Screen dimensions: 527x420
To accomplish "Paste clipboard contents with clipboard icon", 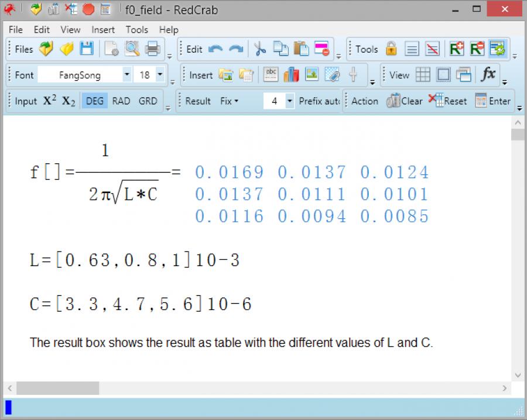I will 301,49.
